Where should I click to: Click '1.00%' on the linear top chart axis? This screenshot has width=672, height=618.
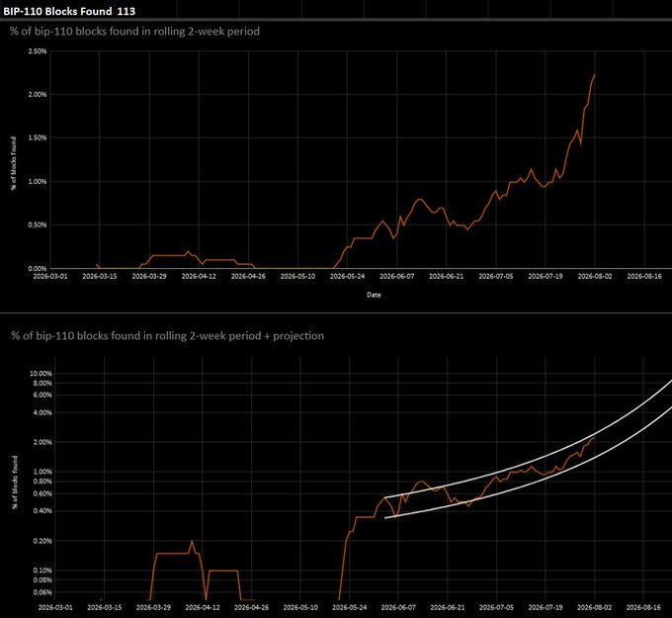38,181
